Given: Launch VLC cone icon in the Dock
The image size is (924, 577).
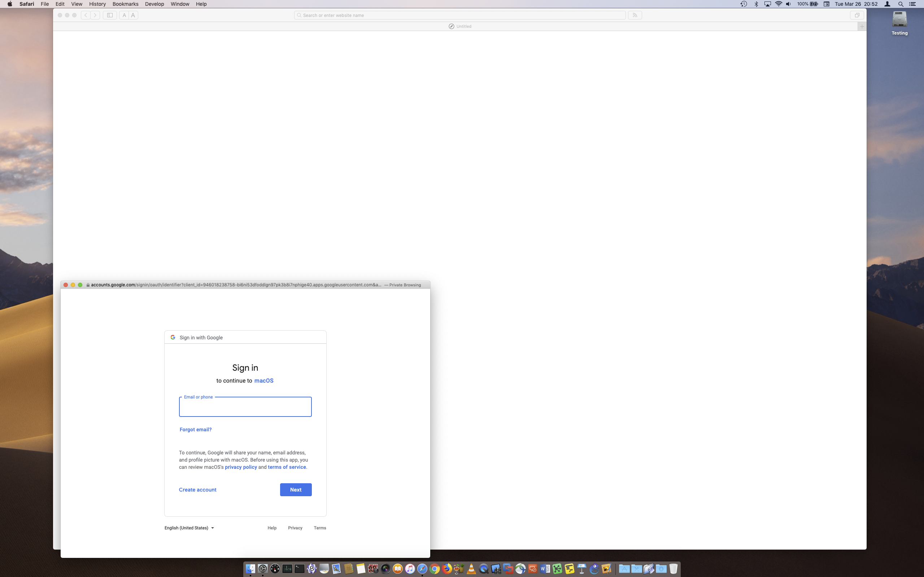Looking at the screenshot, I should coord(471,569).
